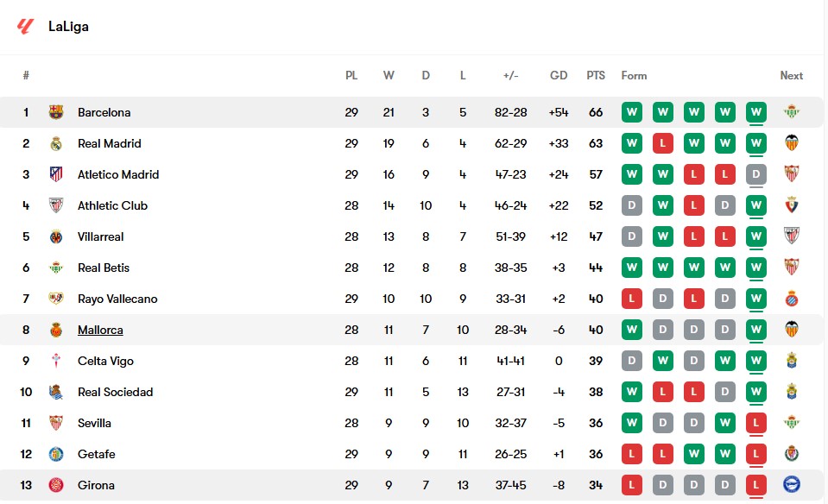This screenshot has width=828, height=504.
Task: Open Barcelona's next opponent Real Betis badge
Action: [x=791, y=112]
